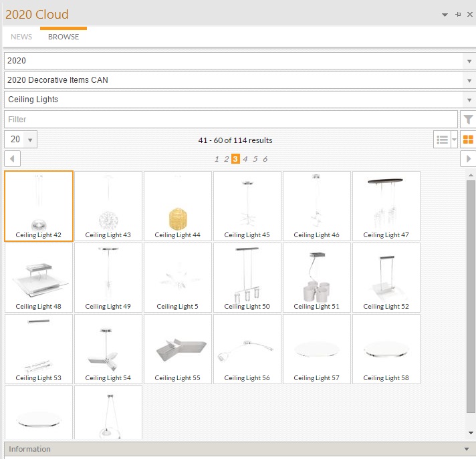Screen dimensions: 476x459
Task: Click into the Filter text field
Action: [x=231, y=119]
